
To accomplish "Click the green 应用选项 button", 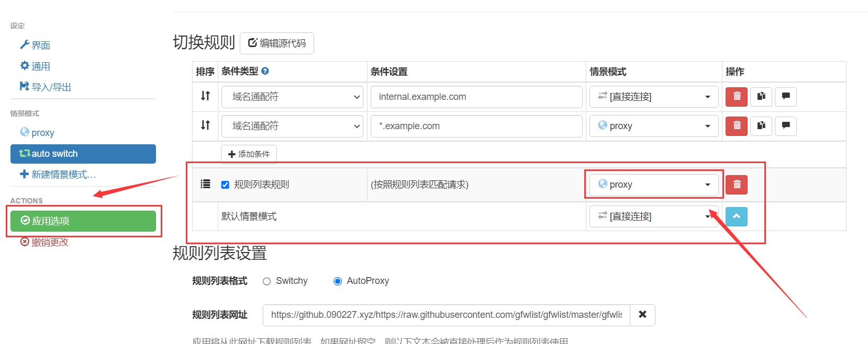I will click(83, 221).
